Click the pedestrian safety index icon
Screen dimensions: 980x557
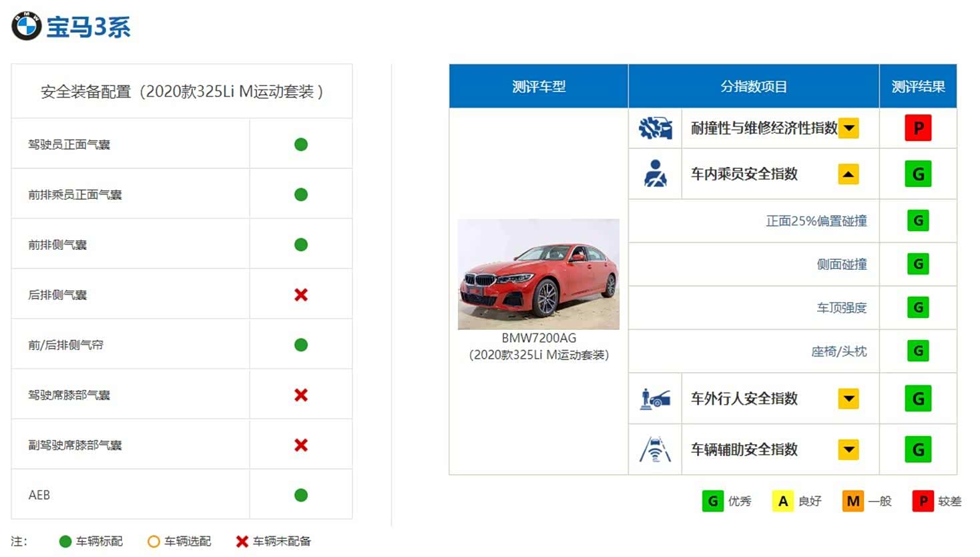[x=655, y=399]
